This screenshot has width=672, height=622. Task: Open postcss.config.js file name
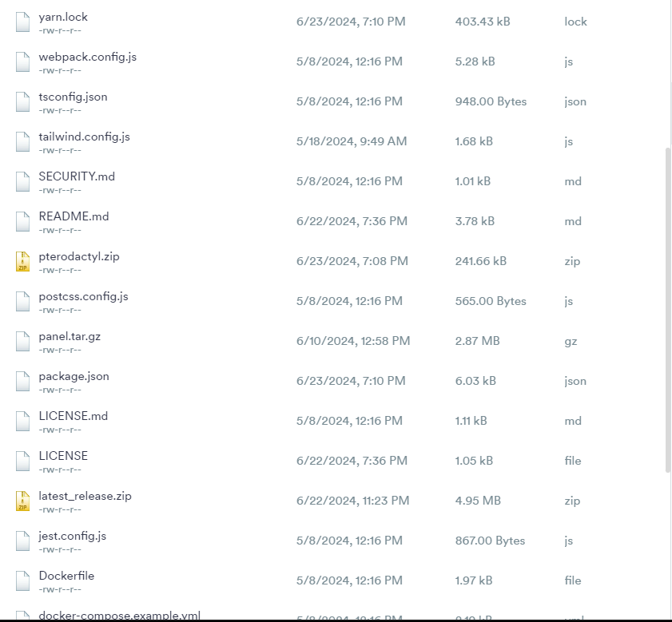click(x=84, y=296)
